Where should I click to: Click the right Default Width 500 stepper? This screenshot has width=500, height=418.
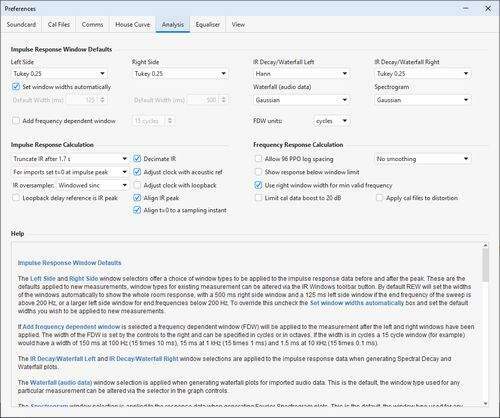pos(224,100)
